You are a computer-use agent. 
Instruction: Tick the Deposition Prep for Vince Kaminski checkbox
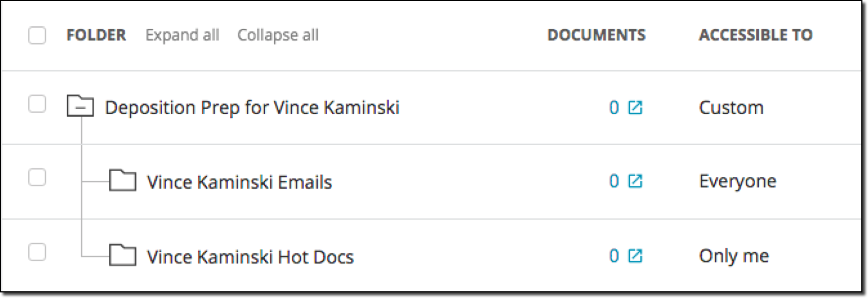click(x=37, y=104)
